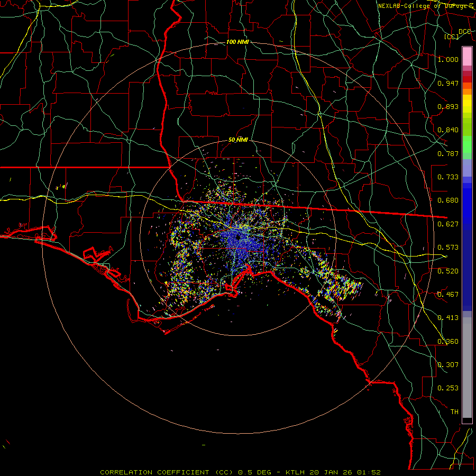
Task: Select the 0.893 color scale value
Action: (x=448, y=106)
